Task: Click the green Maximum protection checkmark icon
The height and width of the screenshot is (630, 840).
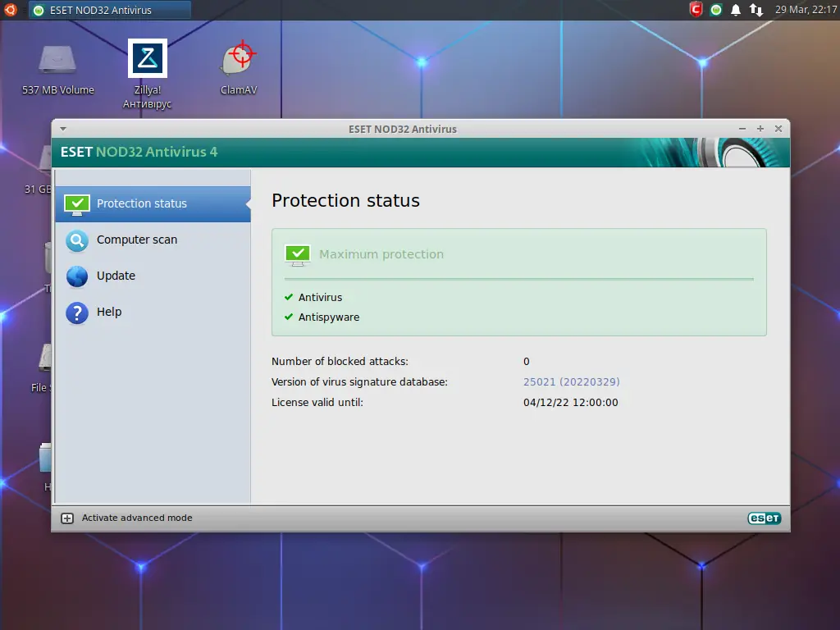Action: [297, 254]
